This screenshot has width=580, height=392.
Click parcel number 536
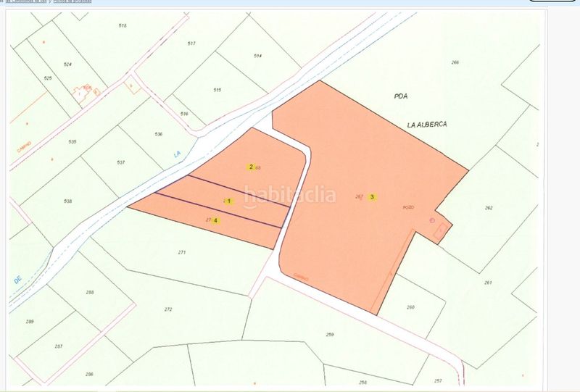159,134
